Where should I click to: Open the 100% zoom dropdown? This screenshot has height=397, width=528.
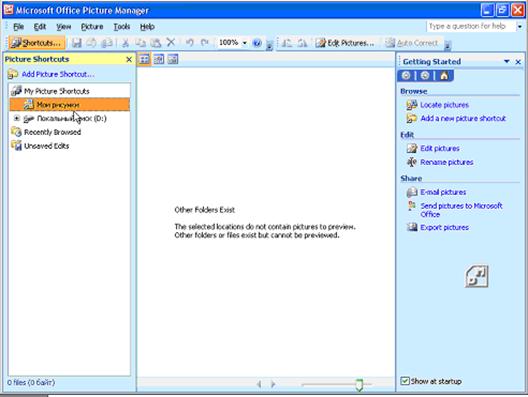(x=245, y=43)
